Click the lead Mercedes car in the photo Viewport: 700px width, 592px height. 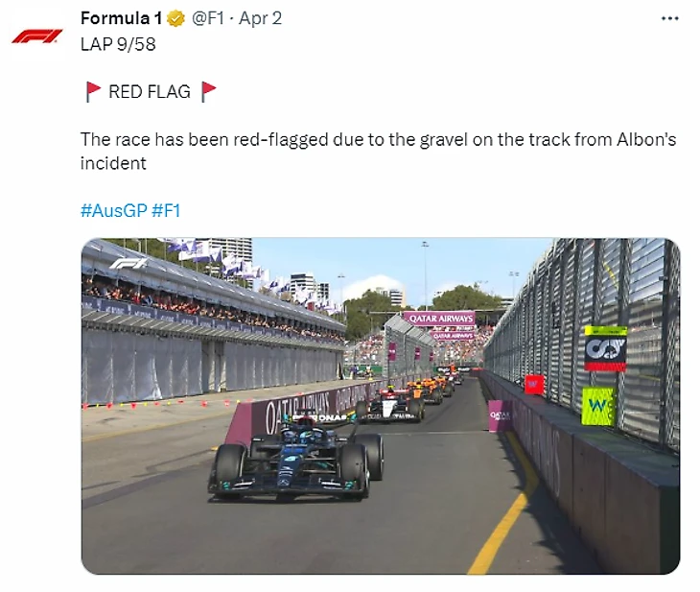(296, 458)
